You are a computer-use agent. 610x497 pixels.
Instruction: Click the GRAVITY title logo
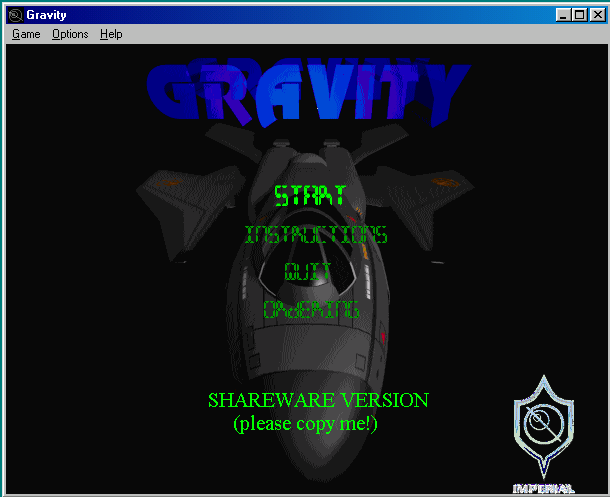[x=309, y=92]
